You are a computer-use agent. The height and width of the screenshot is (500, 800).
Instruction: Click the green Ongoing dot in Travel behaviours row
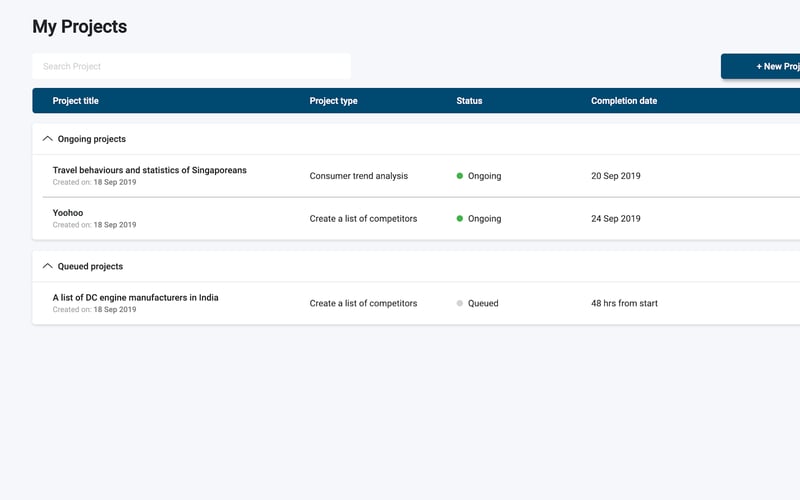click(x=460, y=176)
